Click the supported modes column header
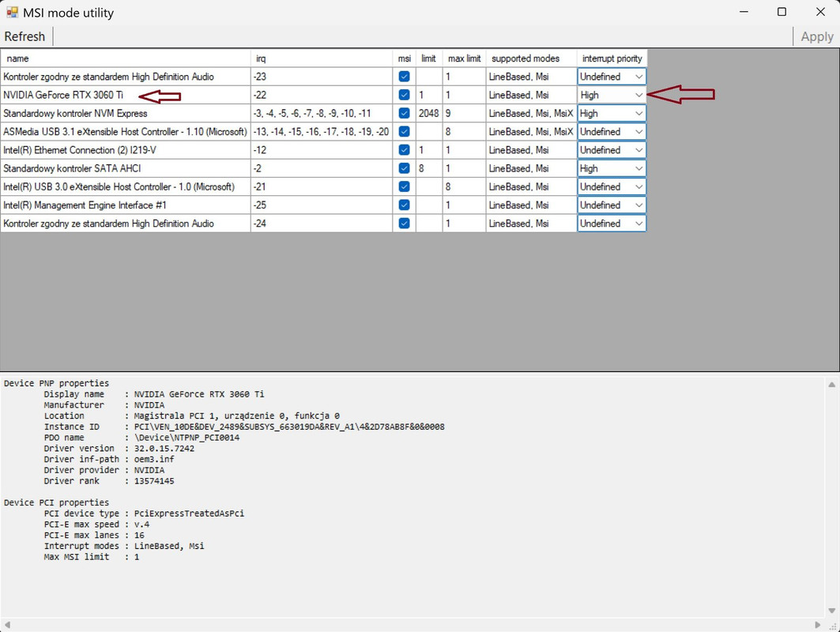The height and width of the screenshot is (632, 840). [x=532, y=58]
